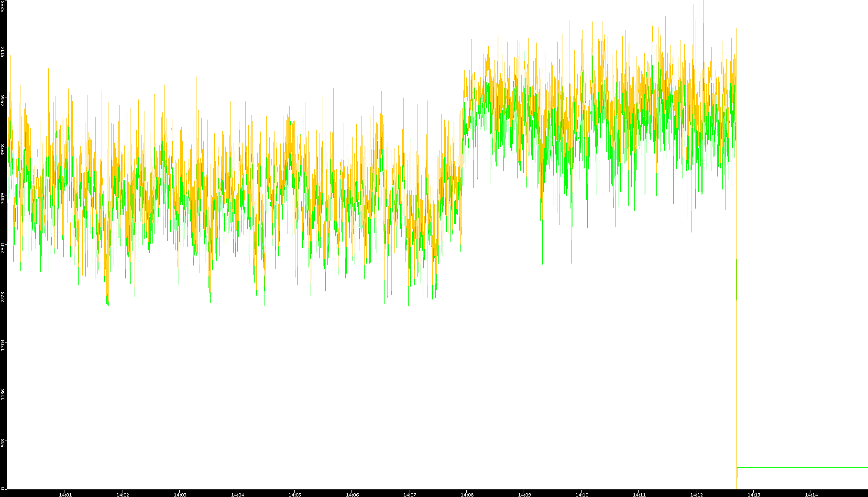Click the 3409 vertical axis label
The height and width of the screenshot is (497, 868).
point(3,199)
